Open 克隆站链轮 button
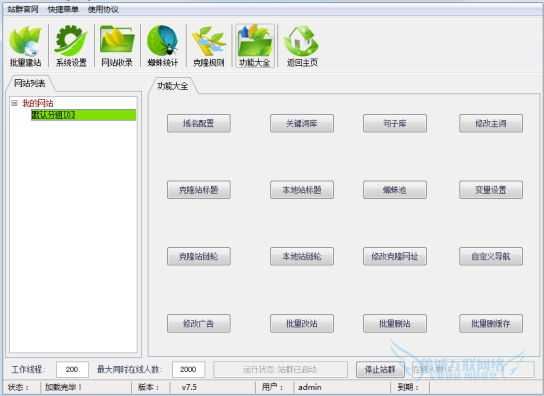This screenshot has width=544, height=396. point(198,256)
